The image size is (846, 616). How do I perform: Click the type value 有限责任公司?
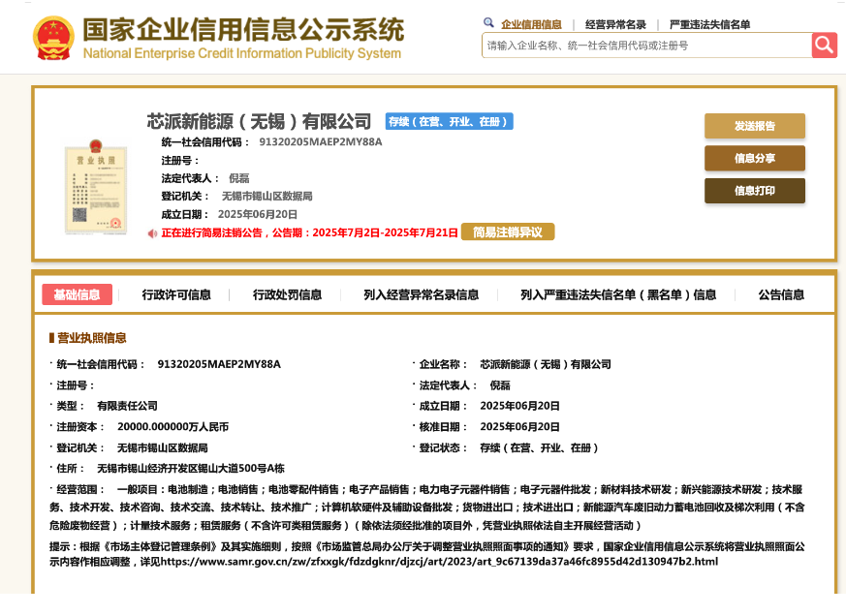(127, 406)
